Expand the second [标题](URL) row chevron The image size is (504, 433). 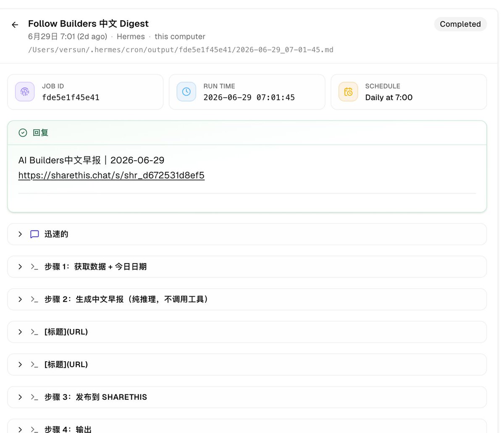tap(20, 365)
